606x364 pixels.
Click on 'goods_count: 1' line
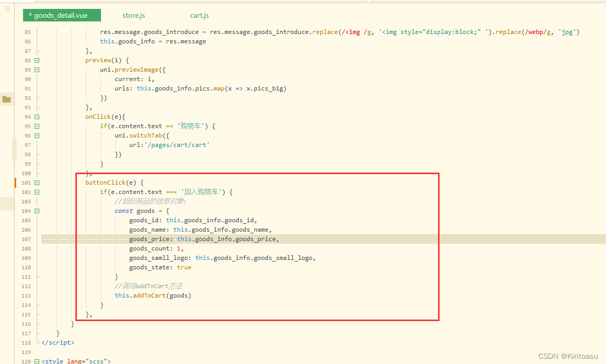(156, 248)
